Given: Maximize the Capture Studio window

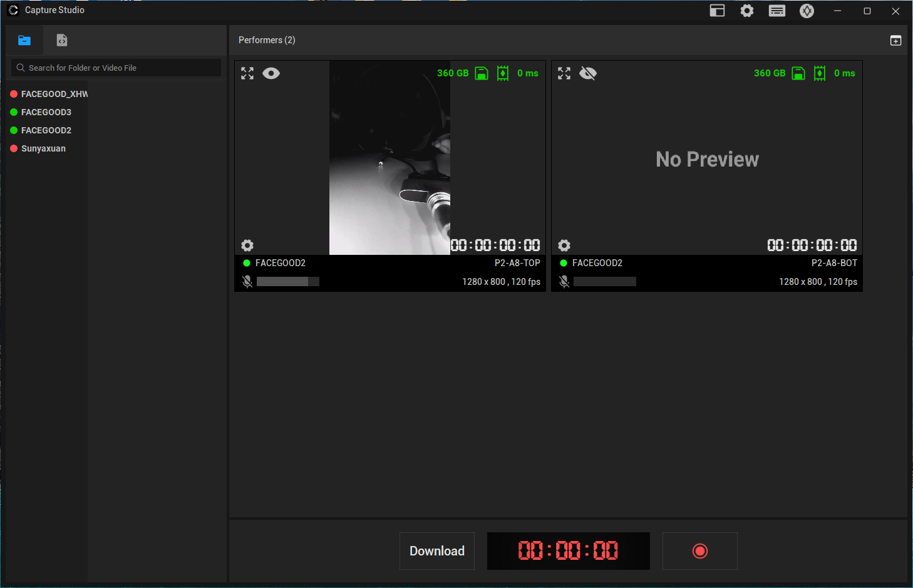Looking at the screenshot, I should click(x=867, y=11).
